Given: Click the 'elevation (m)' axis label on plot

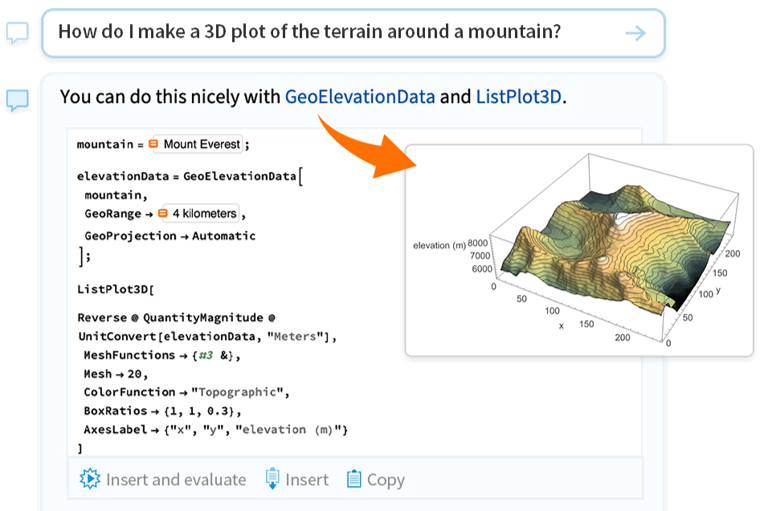Looking at the screenshot, I should 439,245.
